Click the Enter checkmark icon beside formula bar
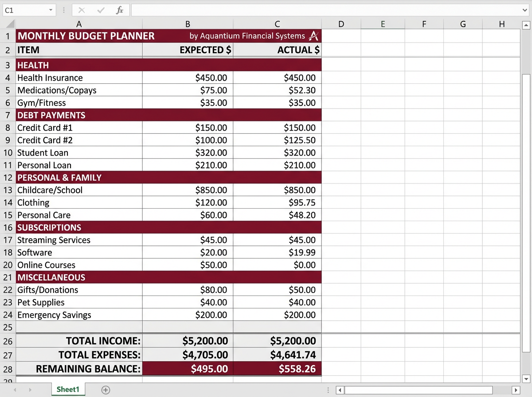 tap(101, 10)
